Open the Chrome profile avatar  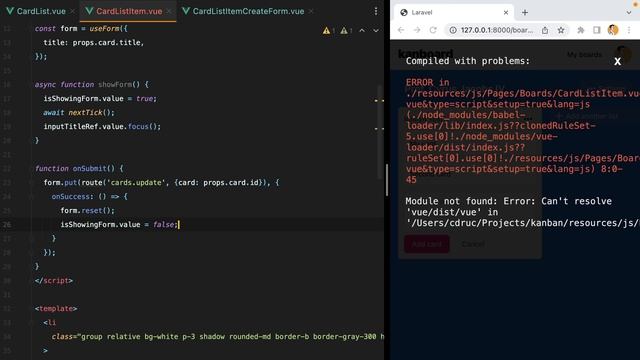pos(613,30)
